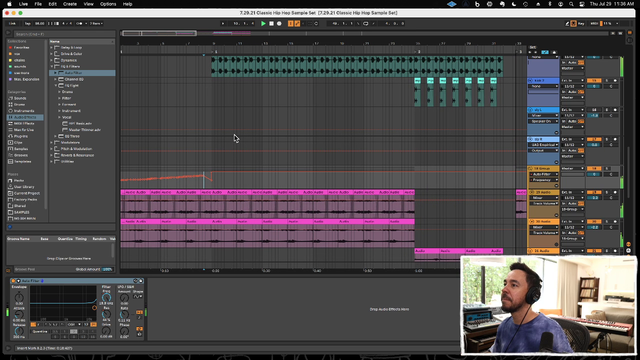This screenshot has width=640, height=360.
Task: Open the Create menu
Action: (x=70, y=4)
